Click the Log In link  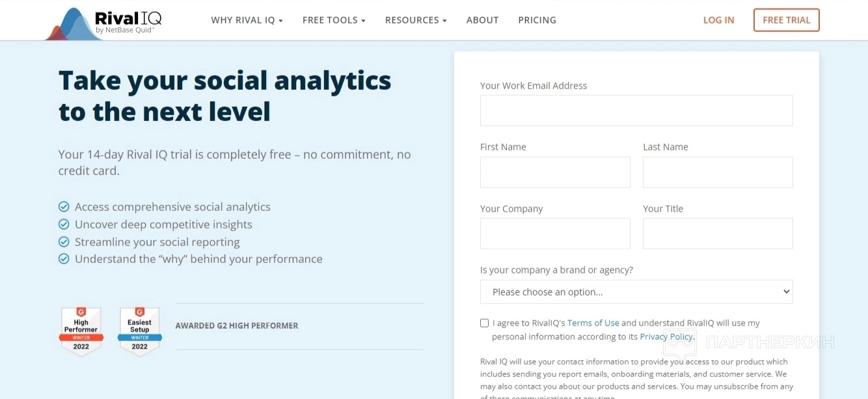click(718, 20)
